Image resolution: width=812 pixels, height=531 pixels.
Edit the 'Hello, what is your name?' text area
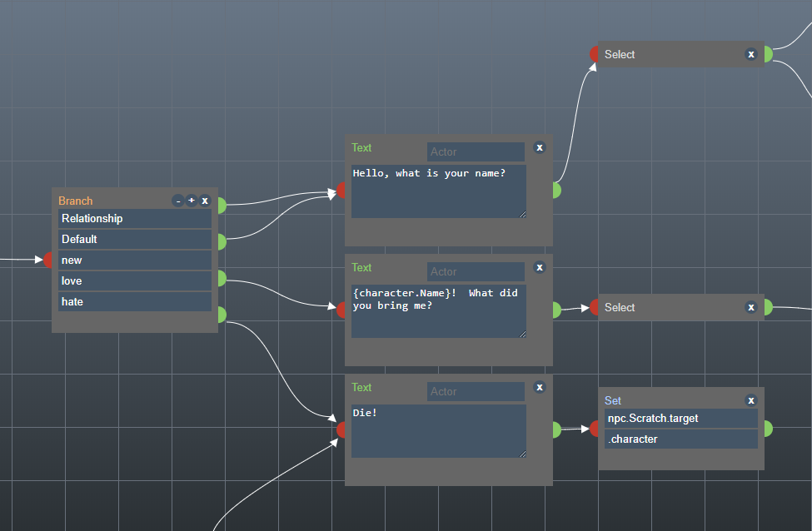(x=439, y=191)
